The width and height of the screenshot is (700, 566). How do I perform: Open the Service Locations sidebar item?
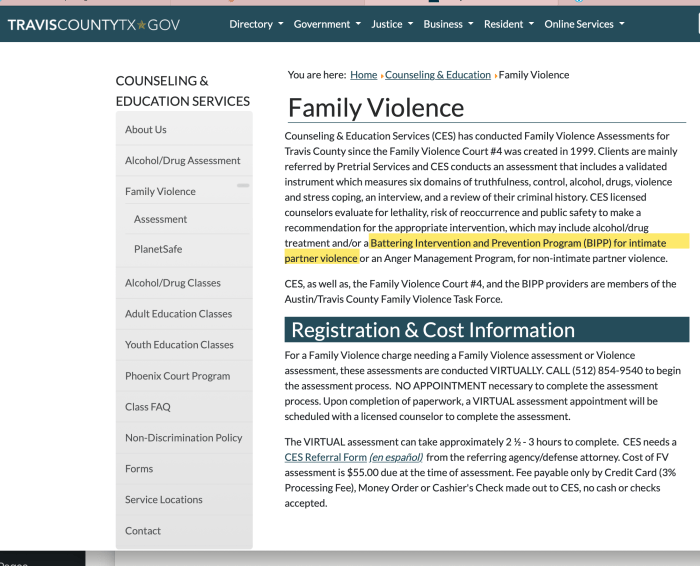(x=163, y=500)
